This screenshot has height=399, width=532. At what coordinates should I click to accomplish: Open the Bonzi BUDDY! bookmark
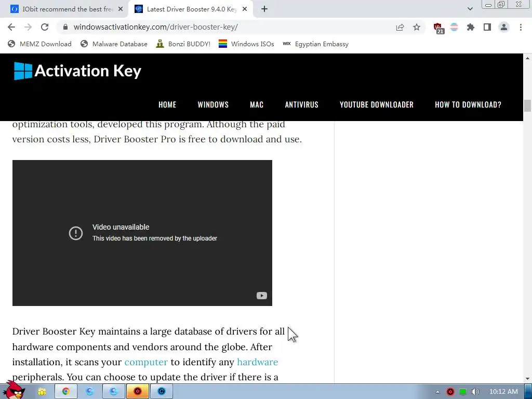coord(183,44)
